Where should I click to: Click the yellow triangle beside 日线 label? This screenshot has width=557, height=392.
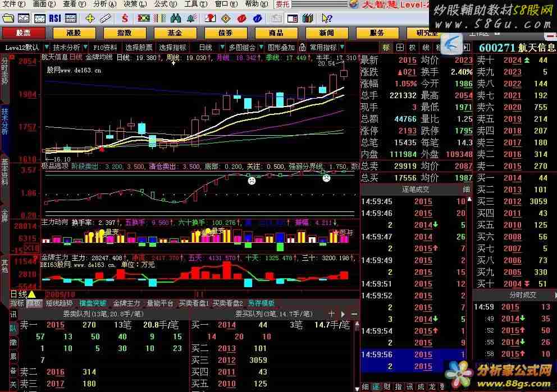31,294
